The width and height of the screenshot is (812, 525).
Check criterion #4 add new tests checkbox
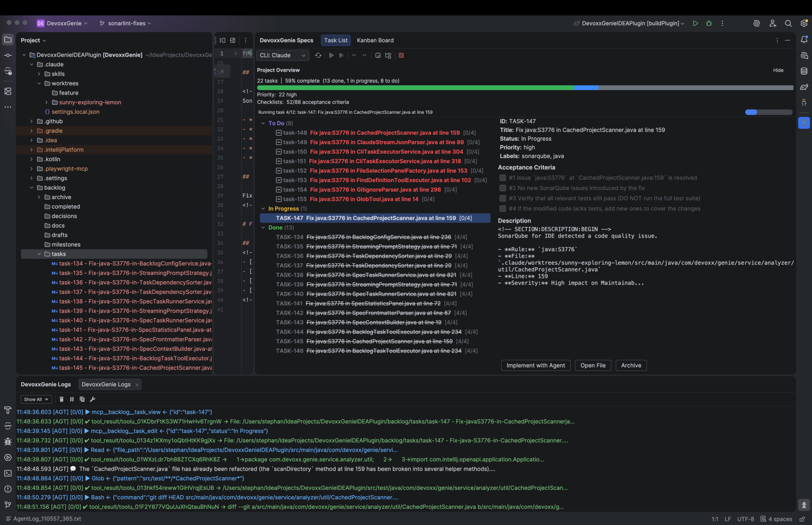coord(503,208)
